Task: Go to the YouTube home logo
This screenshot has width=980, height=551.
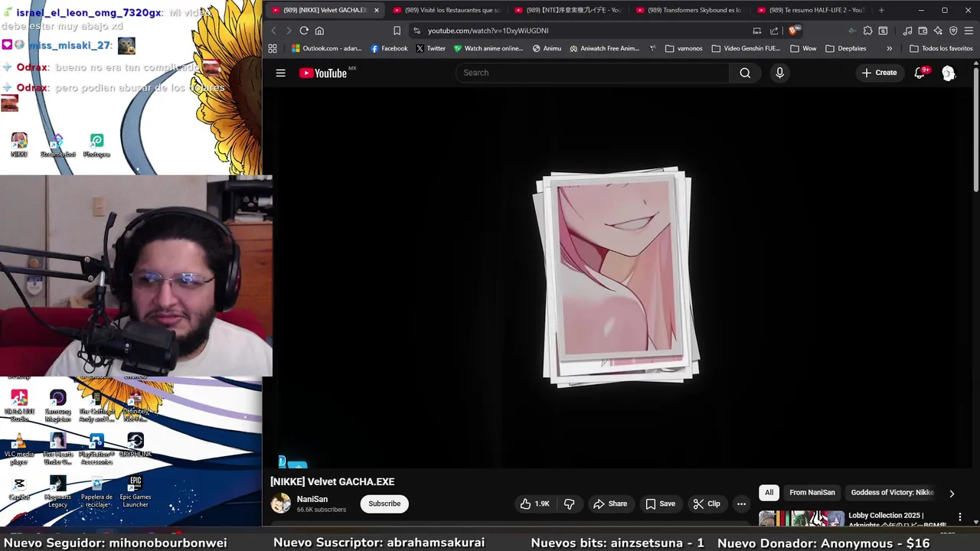Action: (x=322, y=73)
